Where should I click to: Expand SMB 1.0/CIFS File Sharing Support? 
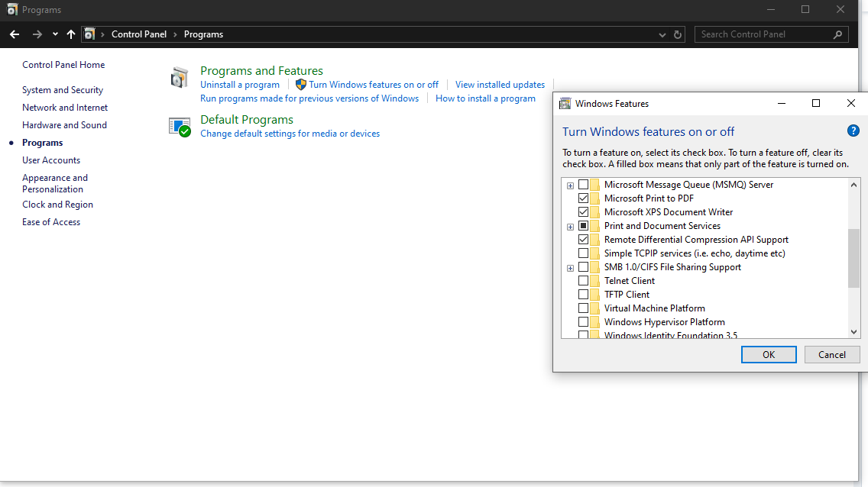(570, 267)
